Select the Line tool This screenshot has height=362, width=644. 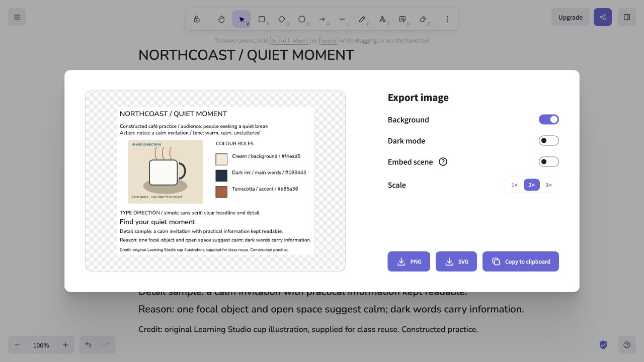pos(342,19)
